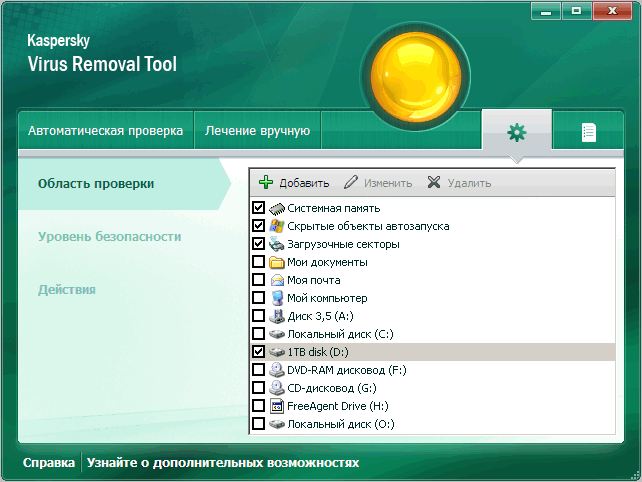This screenshot has width=642, height=482.
Task: Click the floppy disk A: icon
Action: (x=277, y=316)
